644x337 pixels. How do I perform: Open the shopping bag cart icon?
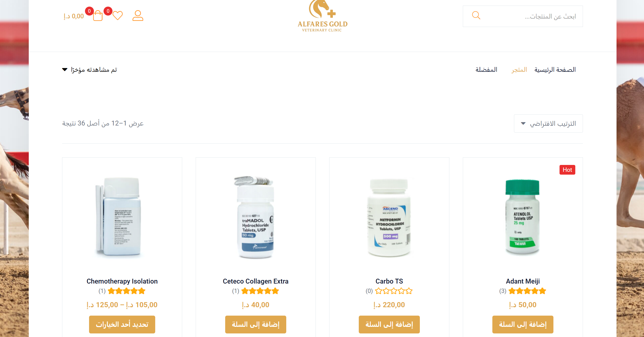pos(98,16)
